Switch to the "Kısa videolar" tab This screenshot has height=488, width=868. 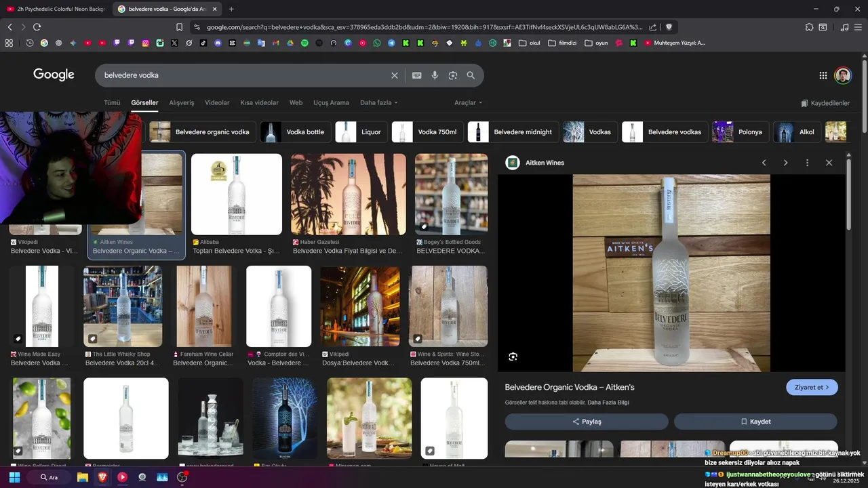pyautogui.click(x=259, y=103)
